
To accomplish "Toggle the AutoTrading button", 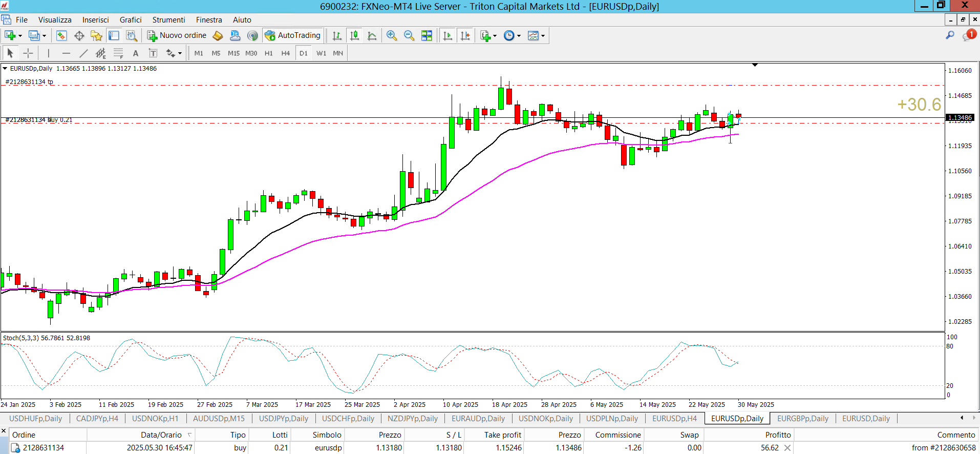I will [292, 35].
